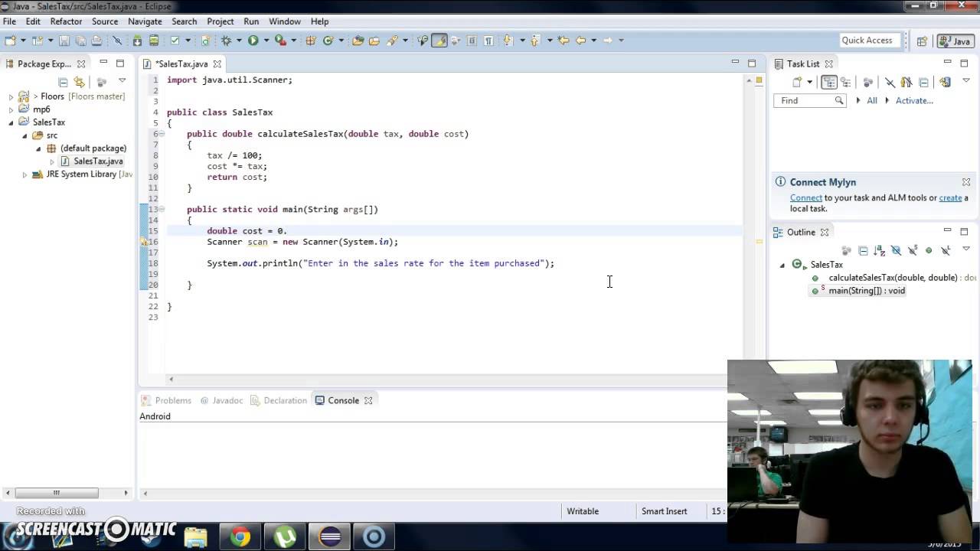Open Android Virtual Device Manager icon
Screen dimensions: 980x551
(x=154, y=41)
